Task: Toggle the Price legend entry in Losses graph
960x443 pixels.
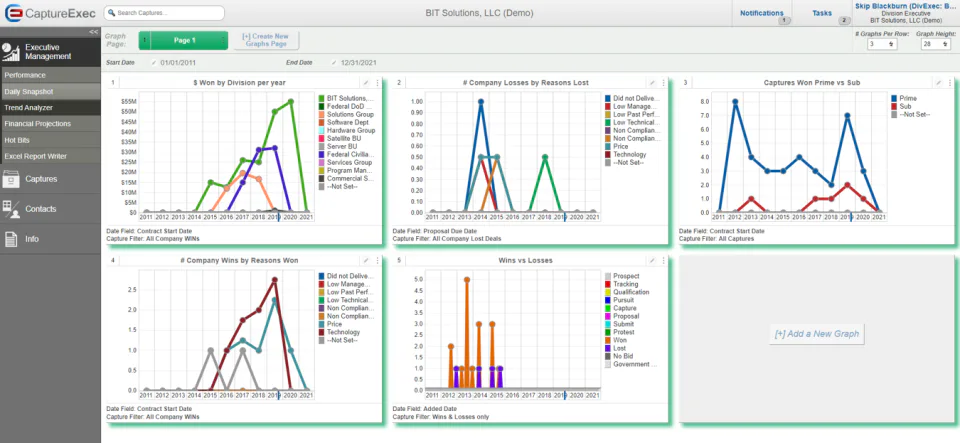Action: click(618, 147)
